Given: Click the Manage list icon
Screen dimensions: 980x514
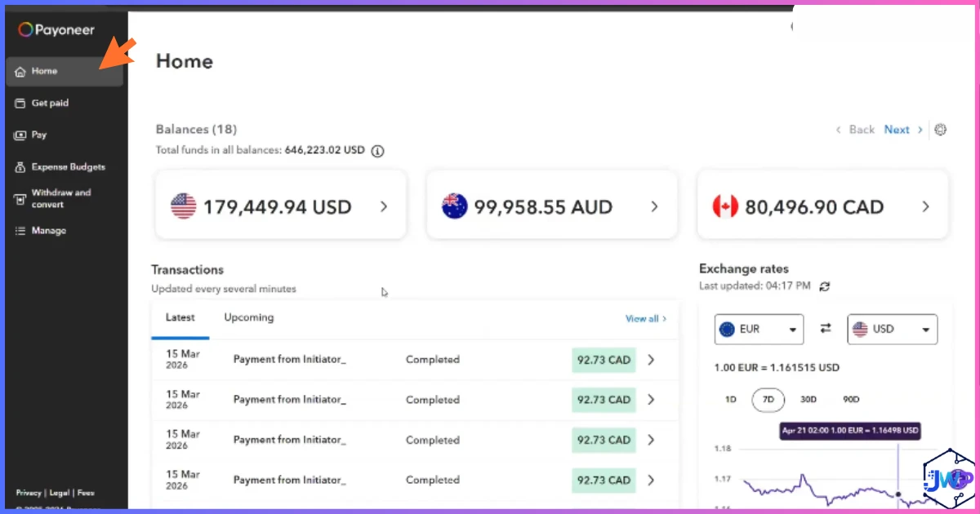Looking at the screenshot, I should pyautogui.click(x=20, y=231).
